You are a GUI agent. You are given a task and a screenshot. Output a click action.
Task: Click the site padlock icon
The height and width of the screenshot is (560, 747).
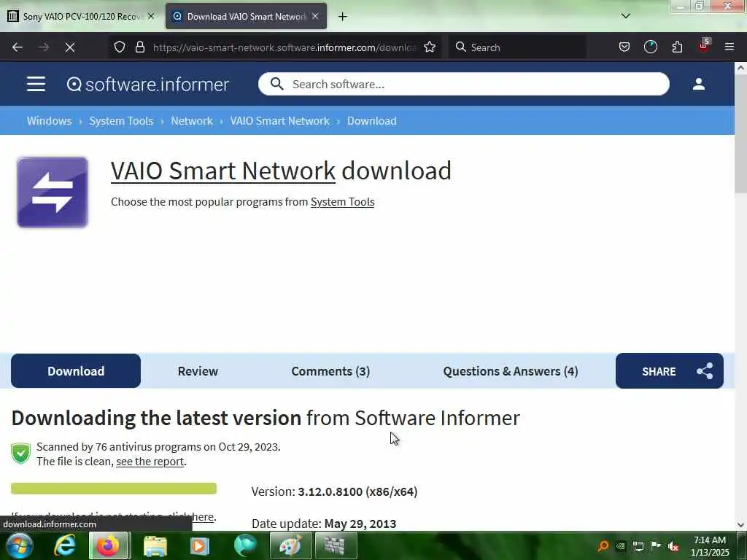(139, 47)
